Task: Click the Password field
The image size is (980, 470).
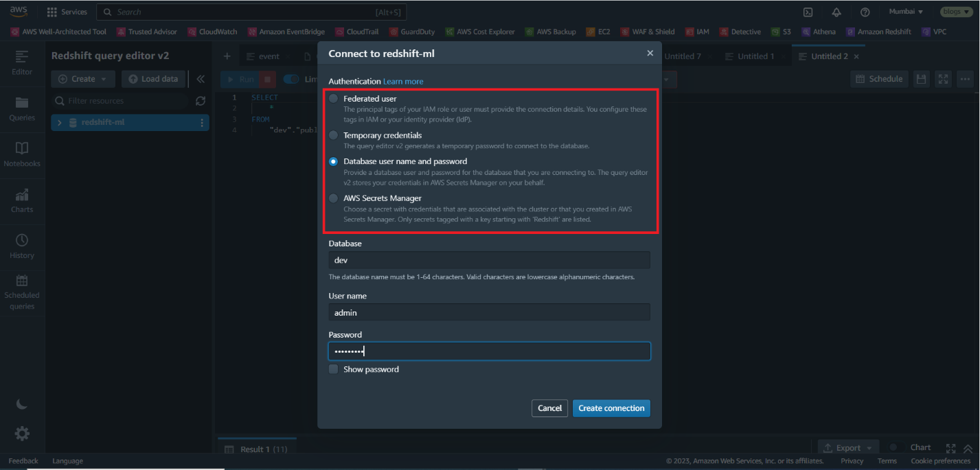Action: pyautogui.click(x=489, y=351)
